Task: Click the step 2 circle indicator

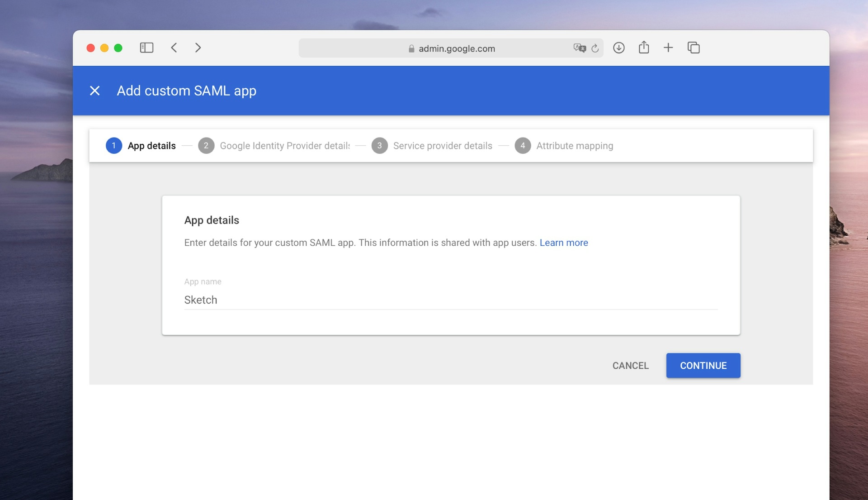Action: (206, 146)
